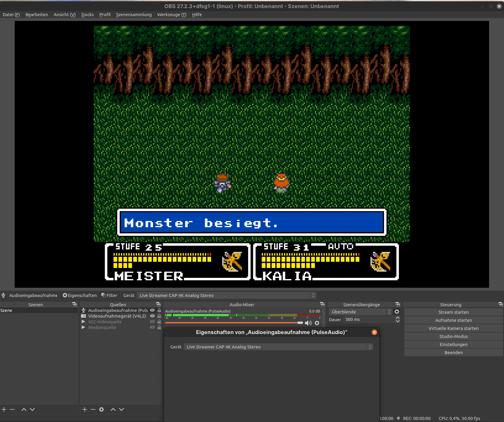Select Medienquelle source
The image size is (504, 422).
pos(102,327)
